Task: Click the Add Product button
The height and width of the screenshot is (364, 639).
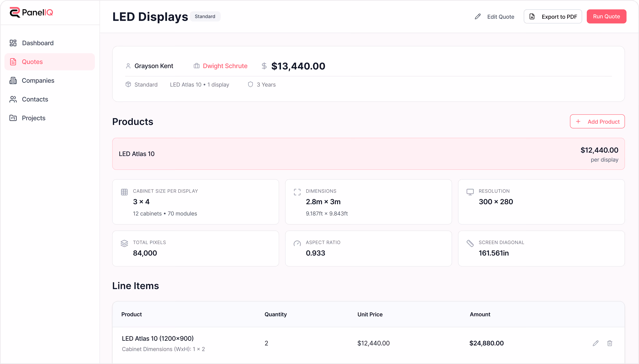Action: click(x=597, y=122)
